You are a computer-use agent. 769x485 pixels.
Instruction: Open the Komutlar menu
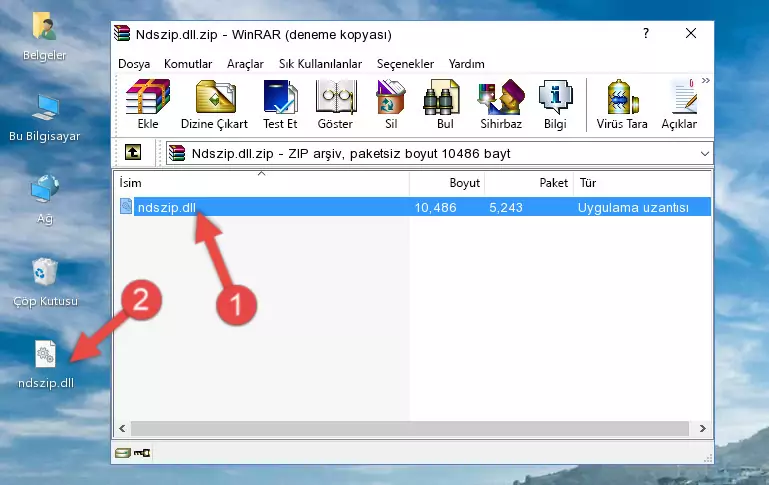click(x=188, y=64)
